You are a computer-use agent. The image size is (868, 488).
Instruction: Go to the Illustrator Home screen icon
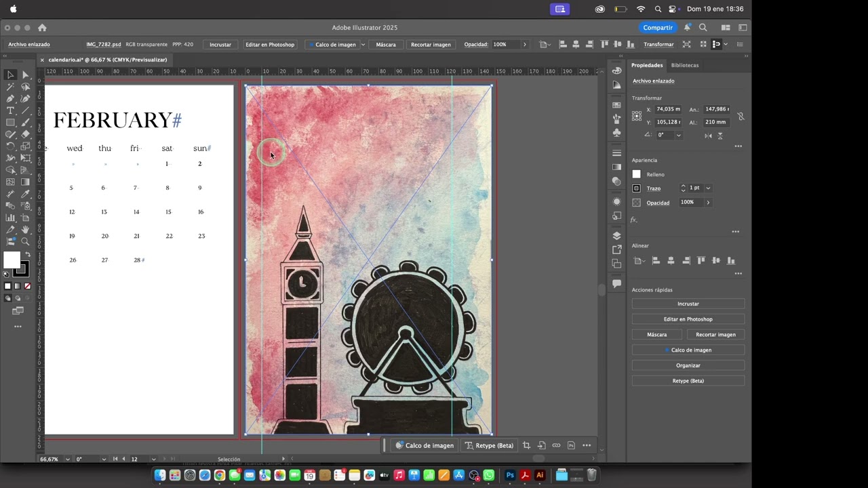pos(42,28)
